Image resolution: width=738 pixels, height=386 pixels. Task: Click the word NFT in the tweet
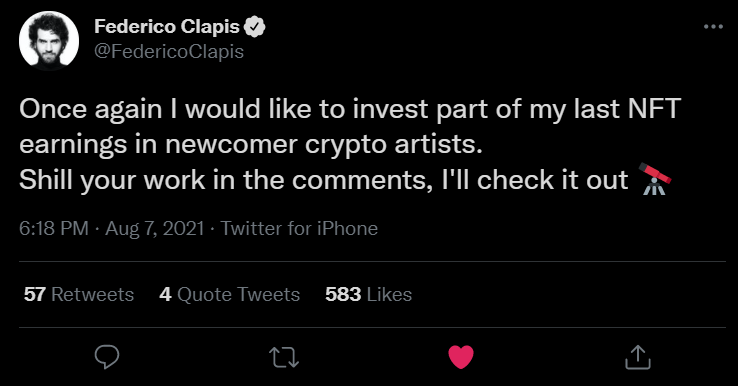point(654,109)
